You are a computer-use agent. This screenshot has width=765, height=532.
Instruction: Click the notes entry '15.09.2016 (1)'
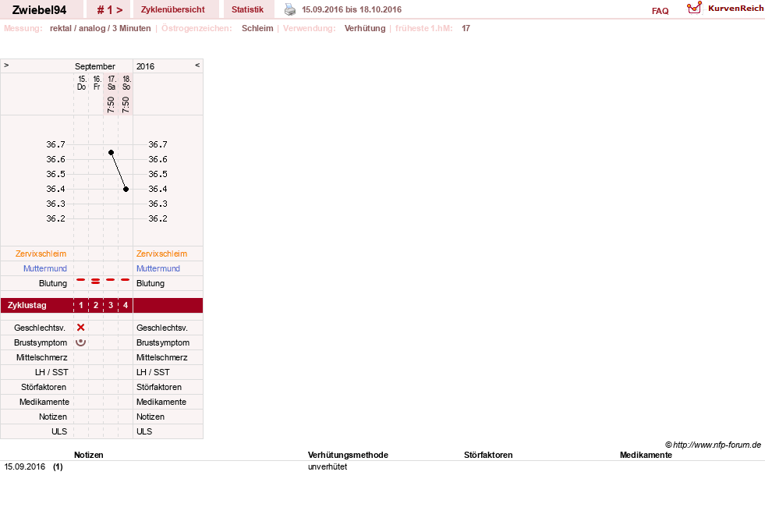tap(34, 466)
